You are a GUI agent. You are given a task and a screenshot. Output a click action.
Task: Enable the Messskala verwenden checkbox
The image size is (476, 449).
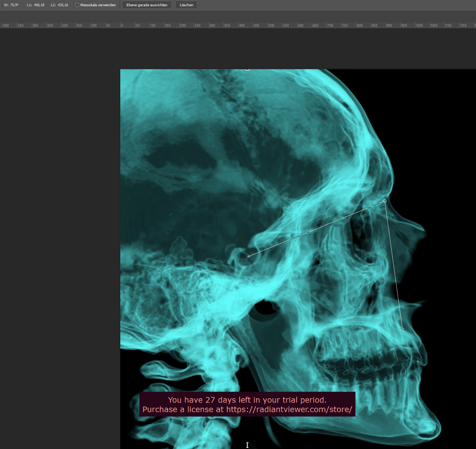pos(77,5)
